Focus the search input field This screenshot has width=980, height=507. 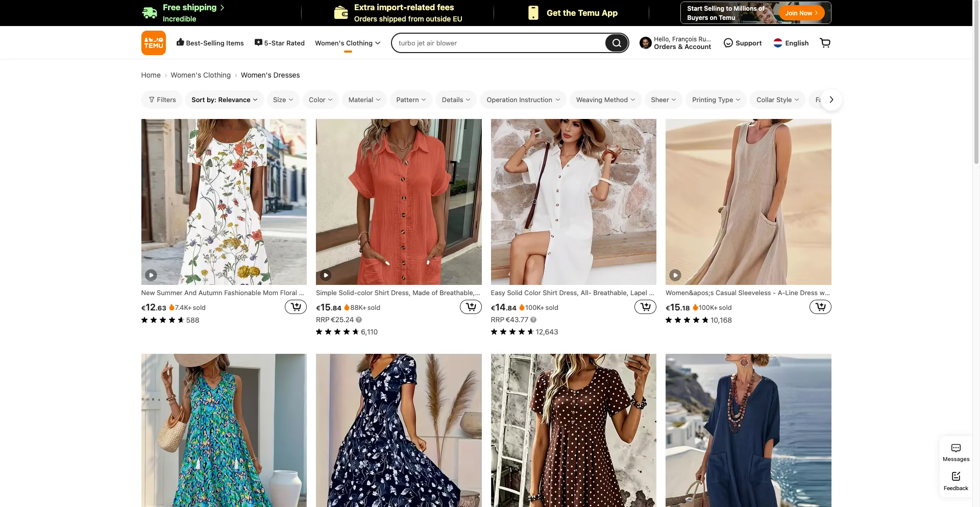(500, 43)
